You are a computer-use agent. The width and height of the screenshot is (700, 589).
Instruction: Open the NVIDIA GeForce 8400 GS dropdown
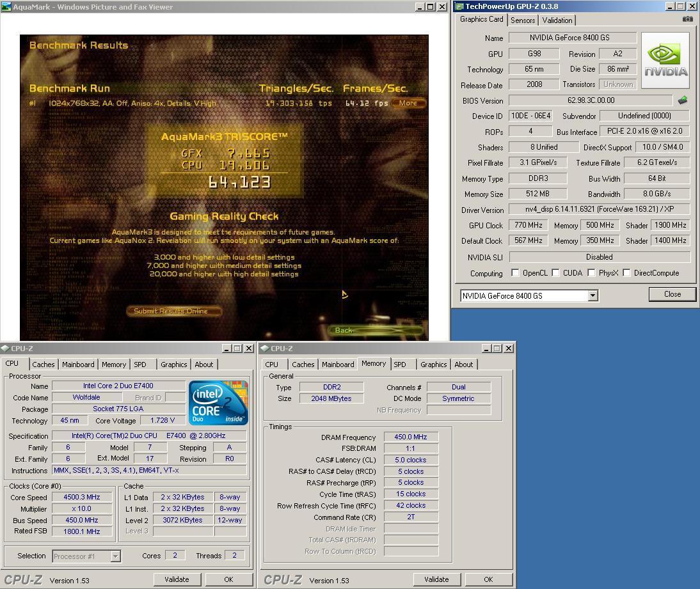593,295
